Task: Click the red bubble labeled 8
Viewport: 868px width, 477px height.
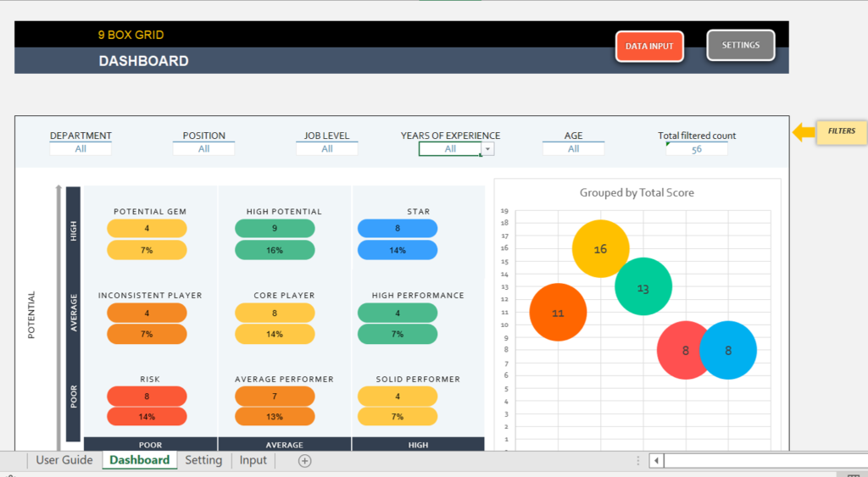Action: click(680, 350)
